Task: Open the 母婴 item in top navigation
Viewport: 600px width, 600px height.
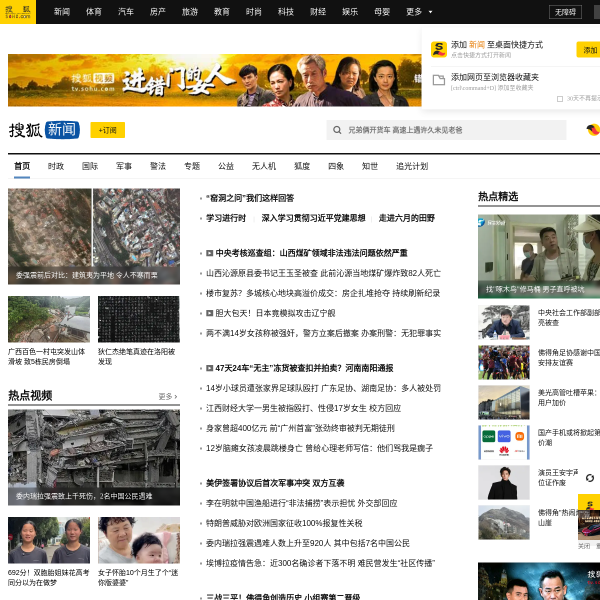Action: click(x=382, y=12)
